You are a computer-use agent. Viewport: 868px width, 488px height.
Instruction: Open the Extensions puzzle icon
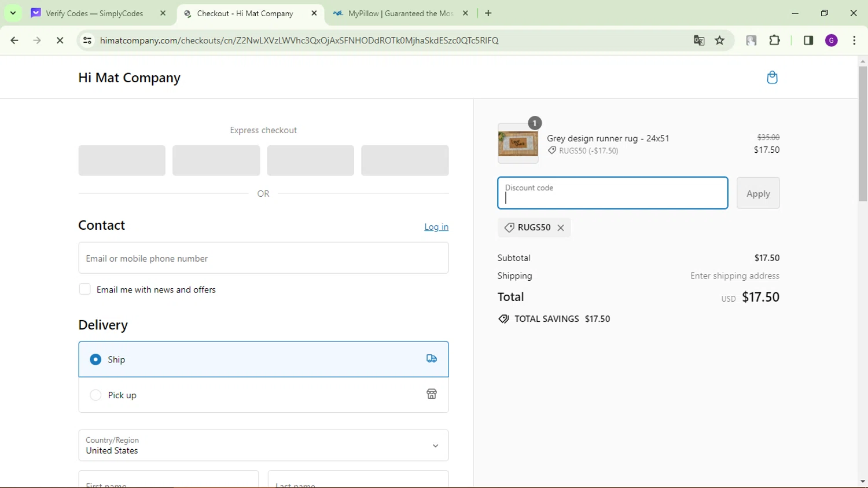(x=774, y=41)
